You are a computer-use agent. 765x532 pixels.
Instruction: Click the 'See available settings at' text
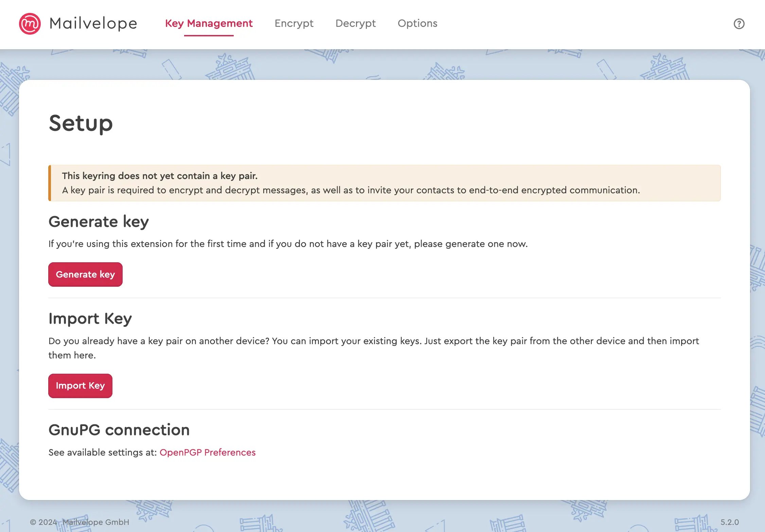point(102,452)
